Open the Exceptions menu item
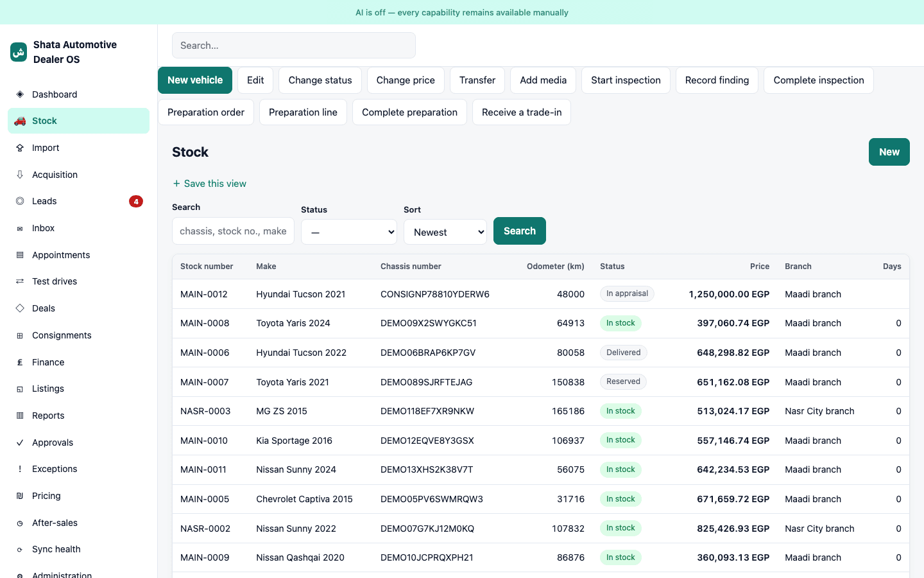The width and height of the screenshot is (924, 578). 78,469
